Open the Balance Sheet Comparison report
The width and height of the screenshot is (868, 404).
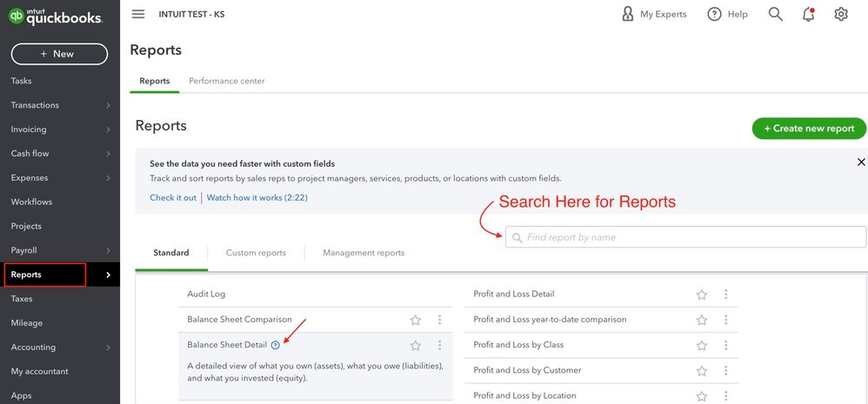tap(239, 320)
